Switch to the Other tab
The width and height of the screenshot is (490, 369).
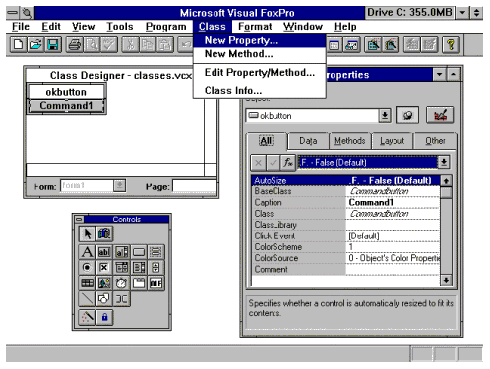coord(435,141)
